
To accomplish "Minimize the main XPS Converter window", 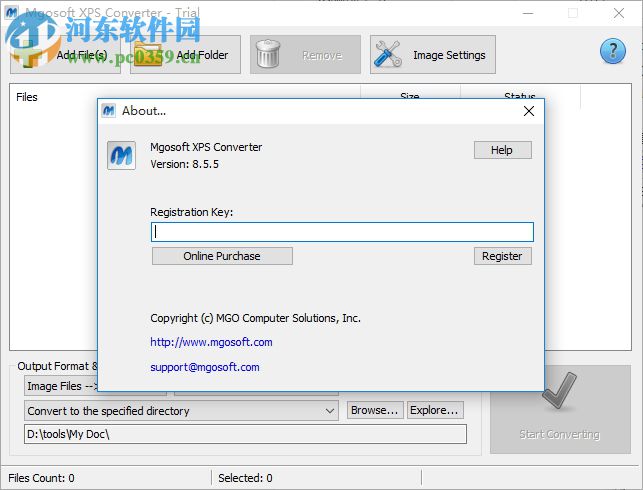I will click(528, 13).
